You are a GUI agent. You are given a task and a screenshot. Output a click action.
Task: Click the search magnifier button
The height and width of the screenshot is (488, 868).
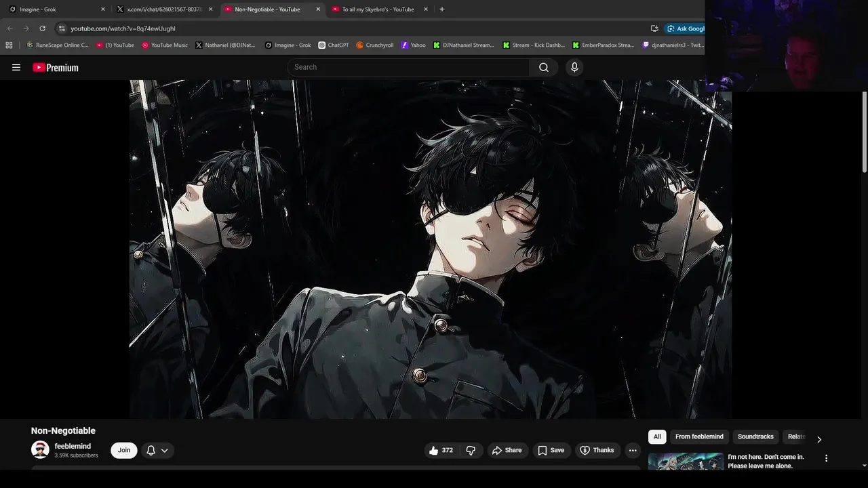click(x=544, y=67)
